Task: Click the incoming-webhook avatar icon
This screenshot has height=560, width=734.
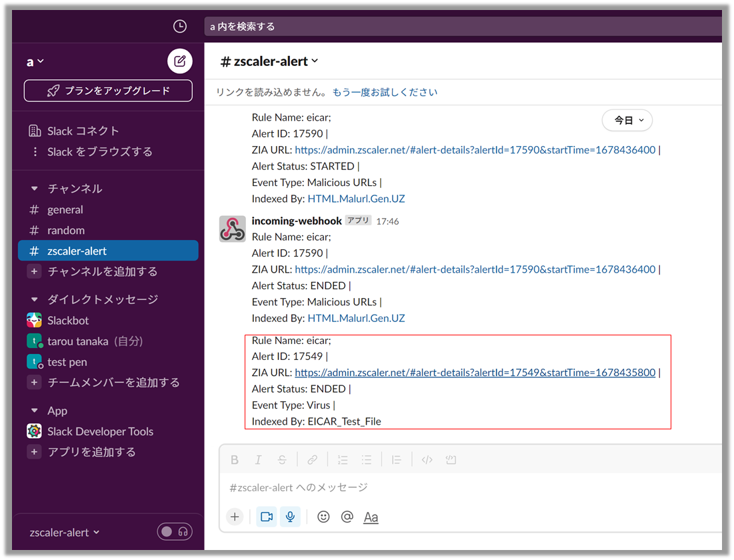Action: (232, 229)
